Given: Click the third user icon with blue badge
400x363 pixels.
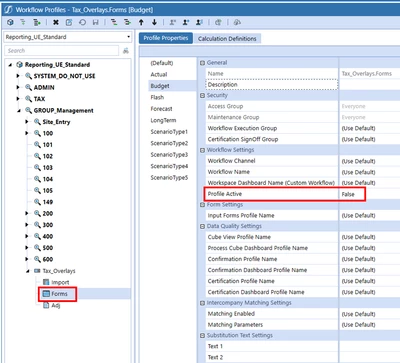Looking at the screenshot, I should [x=199, y=22].
